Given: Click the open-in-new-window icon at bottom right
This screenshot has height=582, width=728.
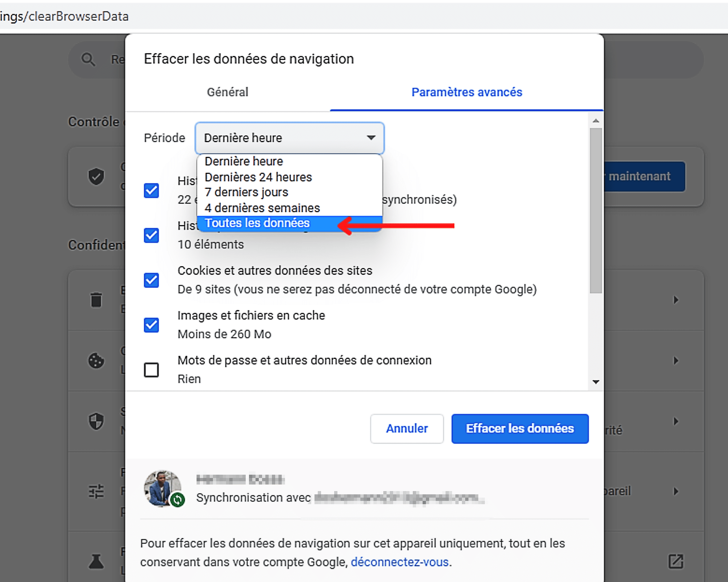Looking at the screenshot, I should tap(676, 561).
